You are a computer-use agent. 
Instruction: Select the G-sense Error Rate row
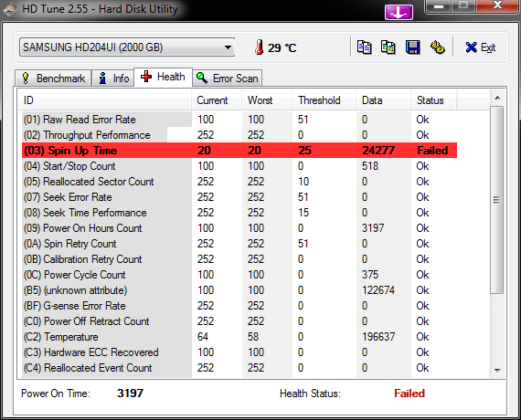point(239,306)
